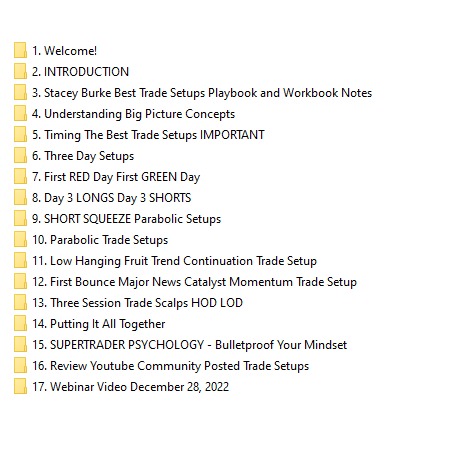Select the '2. INTRODUCTION' folder name
This screenshot has width=459, height=459.
click(80, 72)
